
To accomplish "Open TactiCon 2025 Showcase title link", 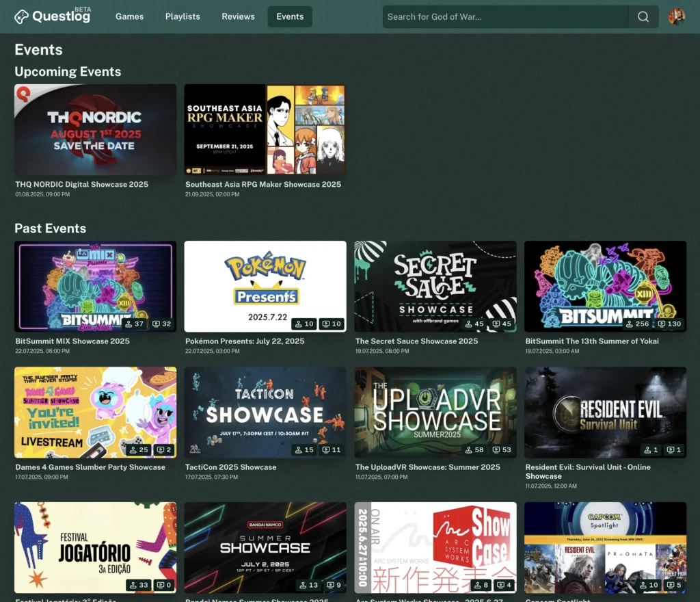I will (231, 467).
